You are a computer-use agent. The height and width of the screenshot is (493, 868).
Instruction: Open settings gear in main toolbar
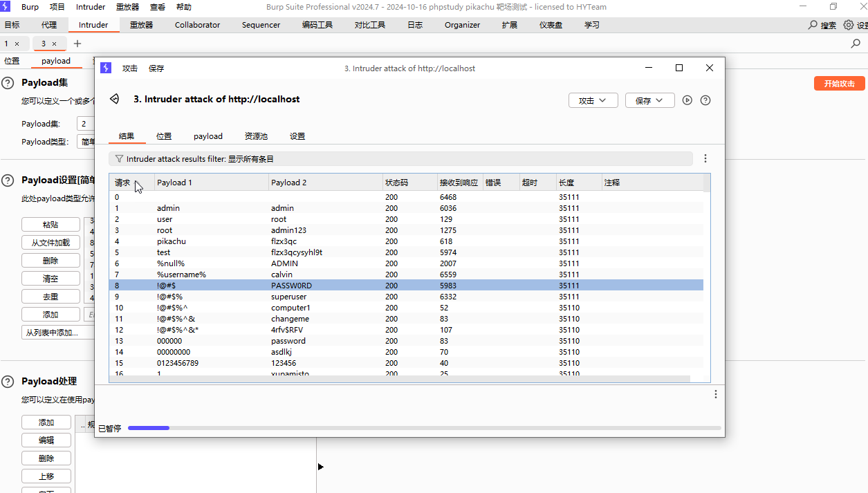pyautogui.click(x=849, y=25)
